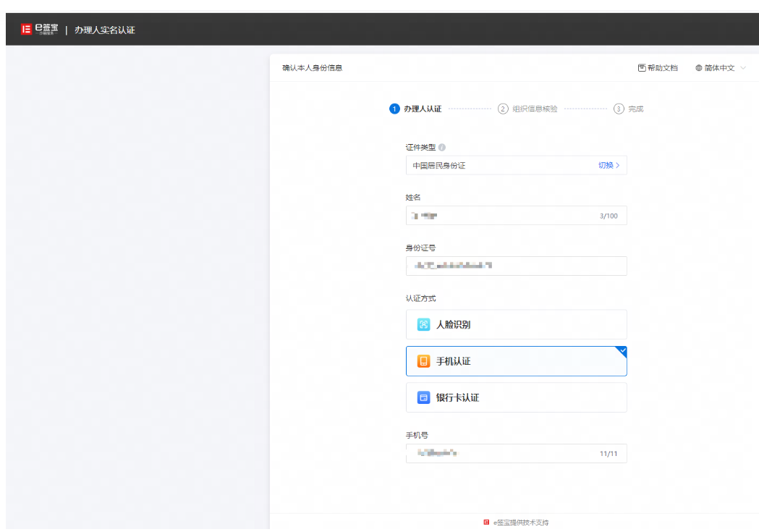Click the 中国居民身份证 type field

pos(517,165)
